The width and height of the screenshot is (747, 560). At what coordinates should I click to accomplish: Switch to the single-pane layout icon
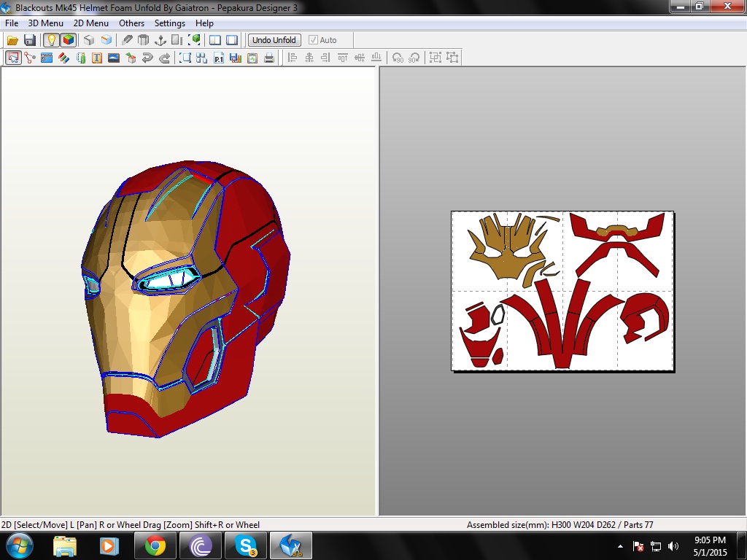tap(232, 41)
